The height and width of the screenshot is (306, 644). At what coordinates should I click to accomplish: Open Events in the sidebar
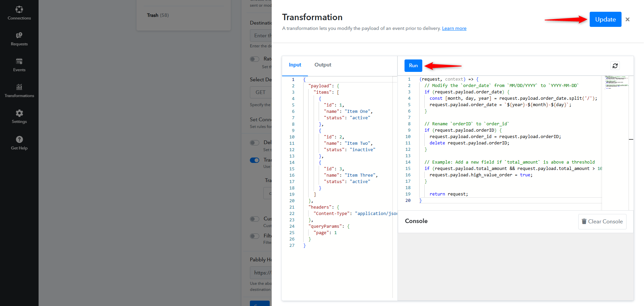point(19,65)
